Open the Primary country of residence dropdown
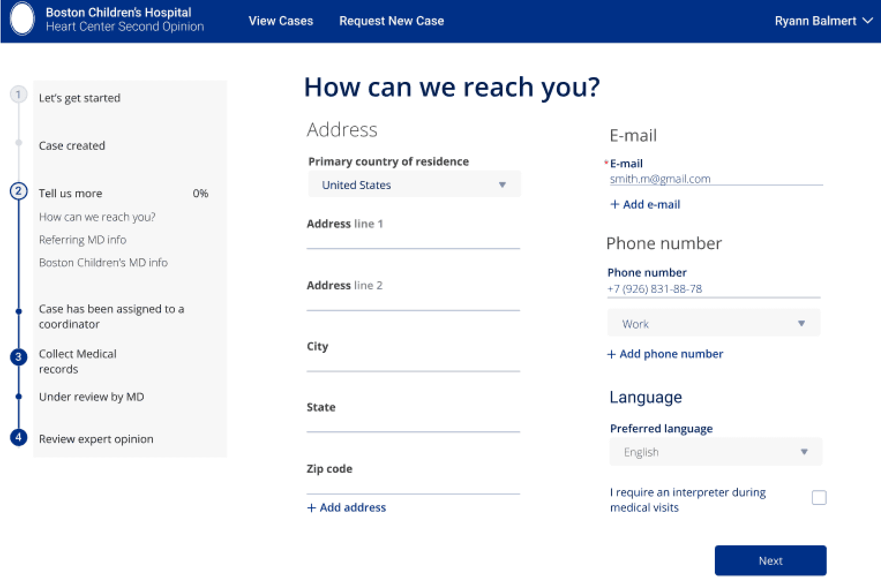Screen dimensions: 881x588 (414, 184)
